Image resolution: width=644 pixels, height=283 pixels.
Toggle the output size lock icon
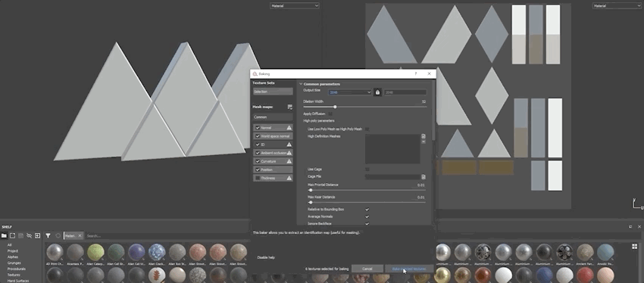[x=377, y=92]
